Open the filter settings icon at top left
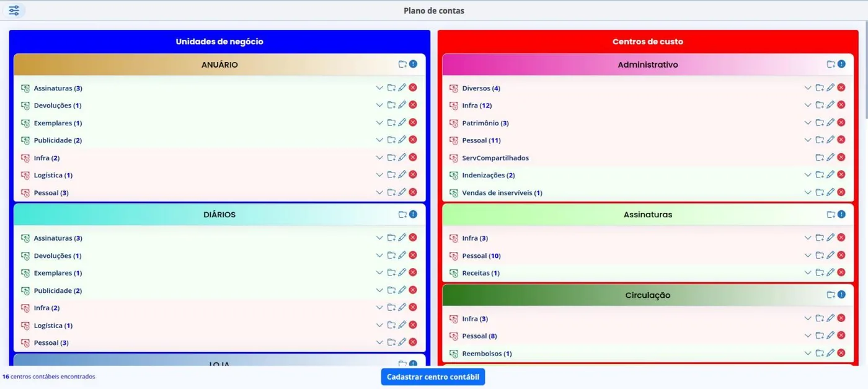This screenshot has width=868, height=389. click(x=14, y=11)
